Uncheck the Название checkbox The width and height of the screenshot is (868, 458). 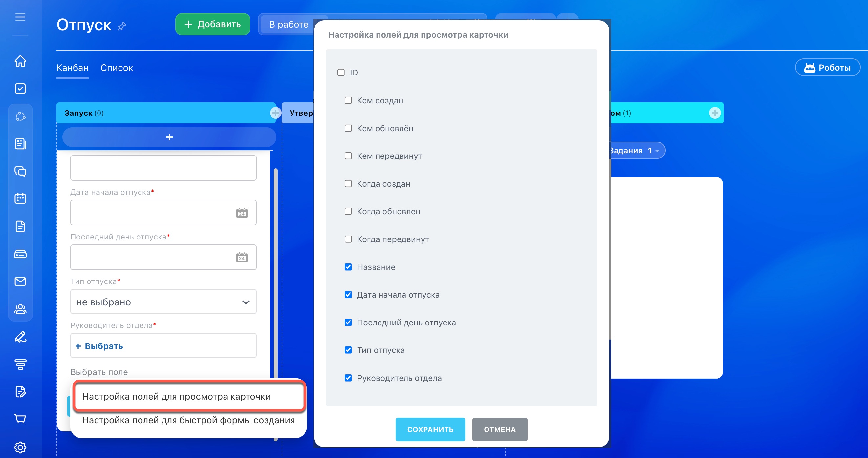348,267
